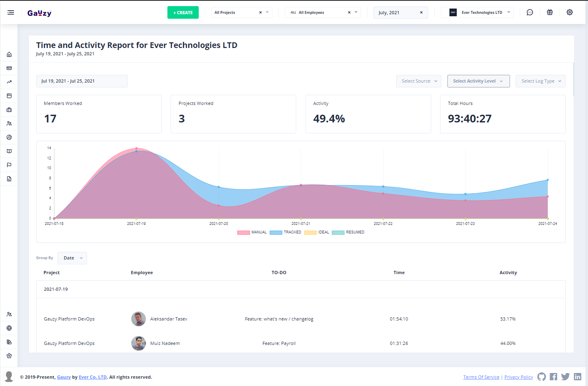This screenshot has width=588, height=386.
Task: Expand the Group By Date dropdown
Action: [72, 258]
